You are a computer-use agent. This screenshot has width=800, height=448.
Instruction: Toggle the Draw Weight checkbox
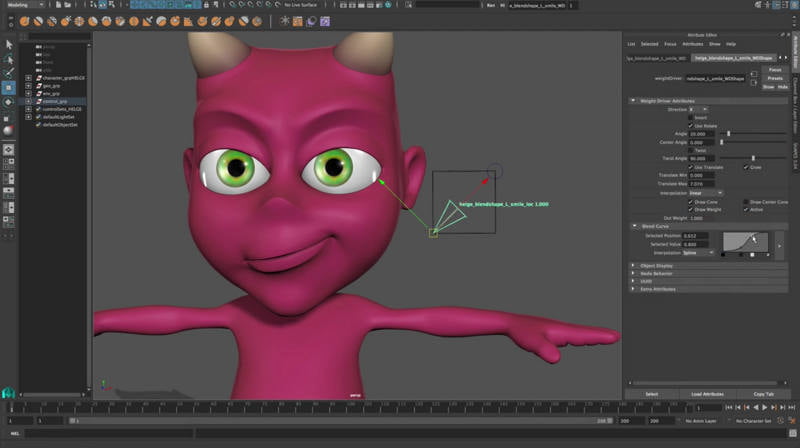(690, 210)
